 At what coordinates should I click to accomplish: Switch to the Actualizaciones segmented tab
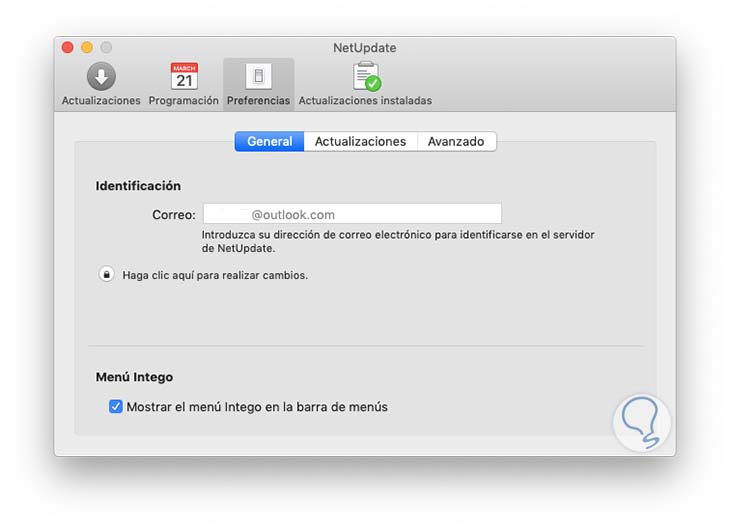[x=360, y=142]
